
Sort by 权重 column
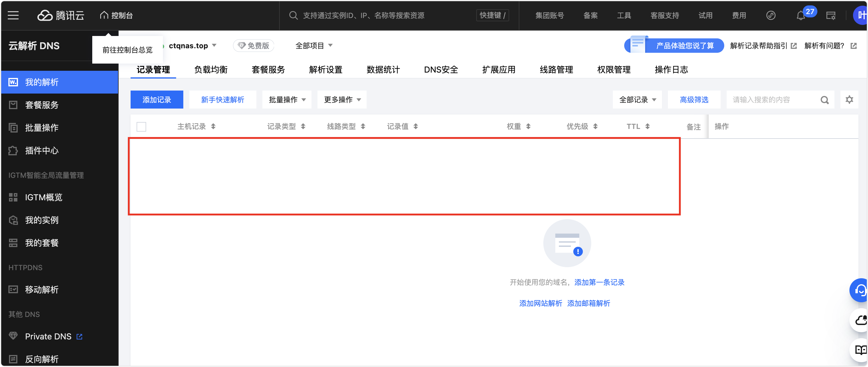pyautogui.click(x=528, y=127)
